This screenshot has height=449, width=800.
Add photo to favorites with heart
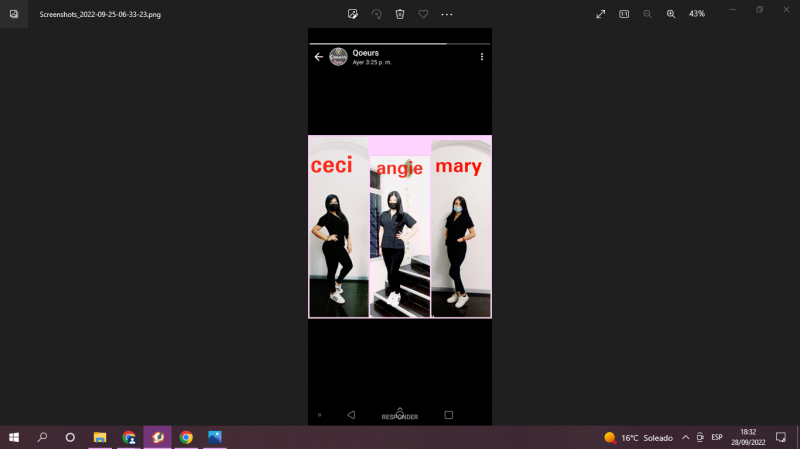click(423, 14)
